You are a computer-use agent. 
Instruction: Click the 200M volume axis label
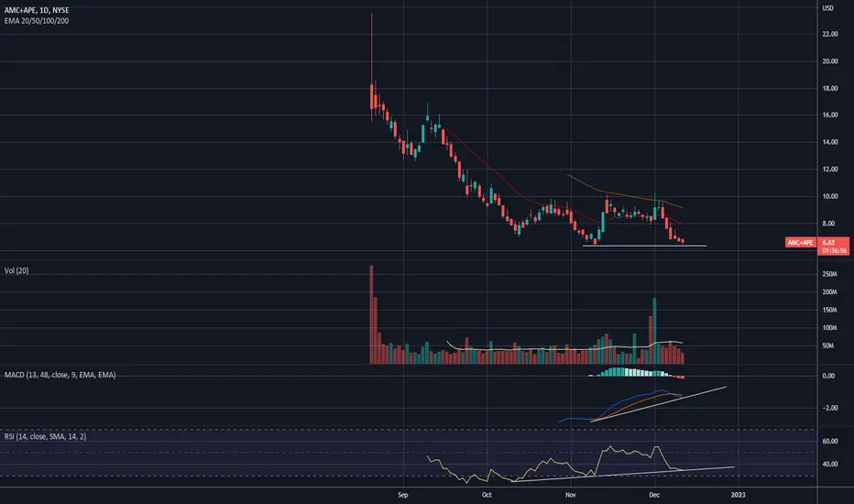[829, 292]
